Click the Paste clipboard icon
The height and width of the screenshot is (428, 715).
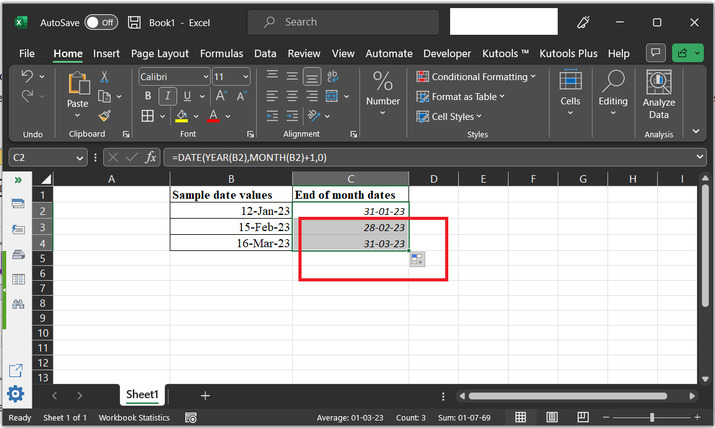point(78,84)
